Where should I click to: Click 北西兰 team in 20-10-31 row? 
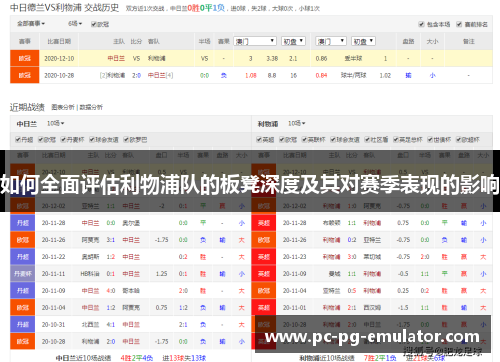click(90, 325)
